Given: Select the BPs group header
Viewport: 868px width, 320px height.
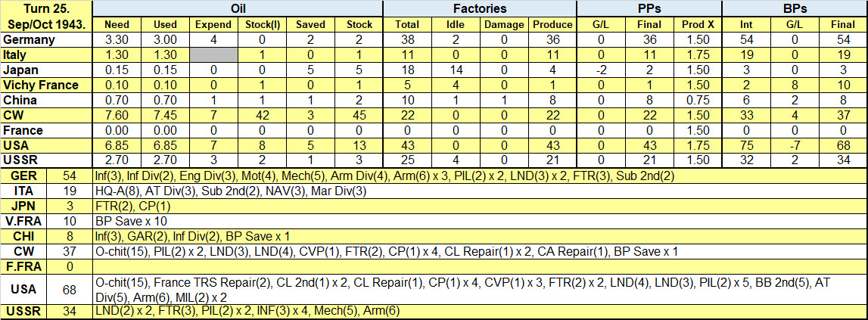Looking at the screenshot, I should click(x=795, y=8).
